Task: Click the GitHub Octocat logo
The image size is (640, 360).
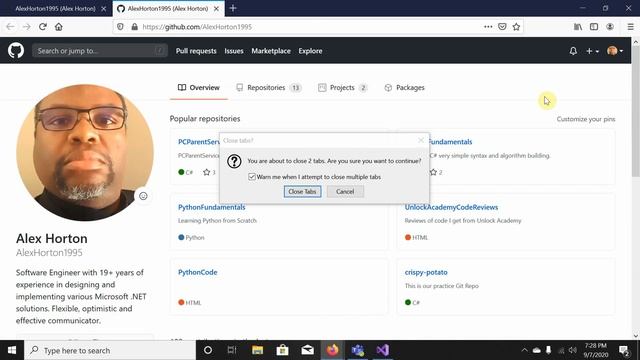Action: pyautogui.click(x=16, y=51)
